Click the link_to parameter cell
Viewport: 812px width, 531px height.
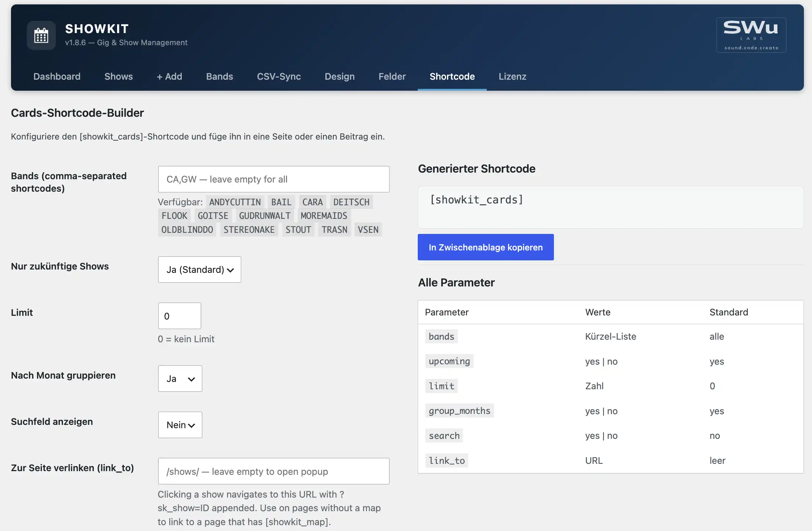[447, 460]
